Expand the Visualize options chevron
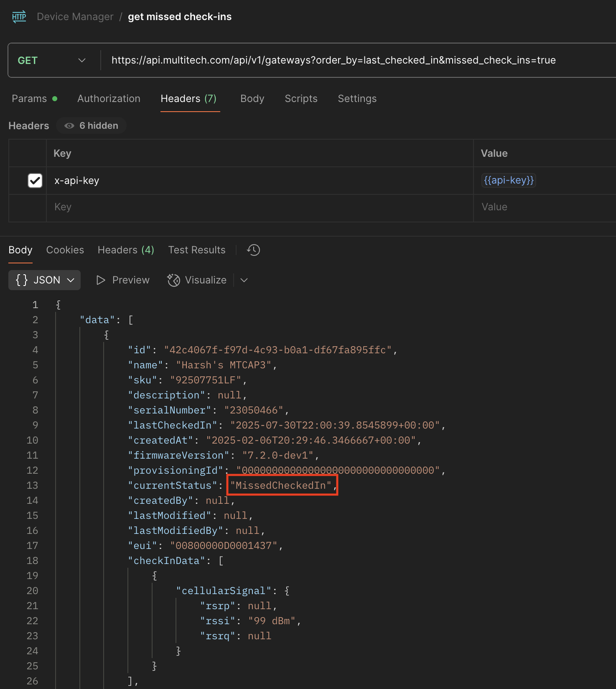Screen dimensions: 616x689 tap(244, 280)
